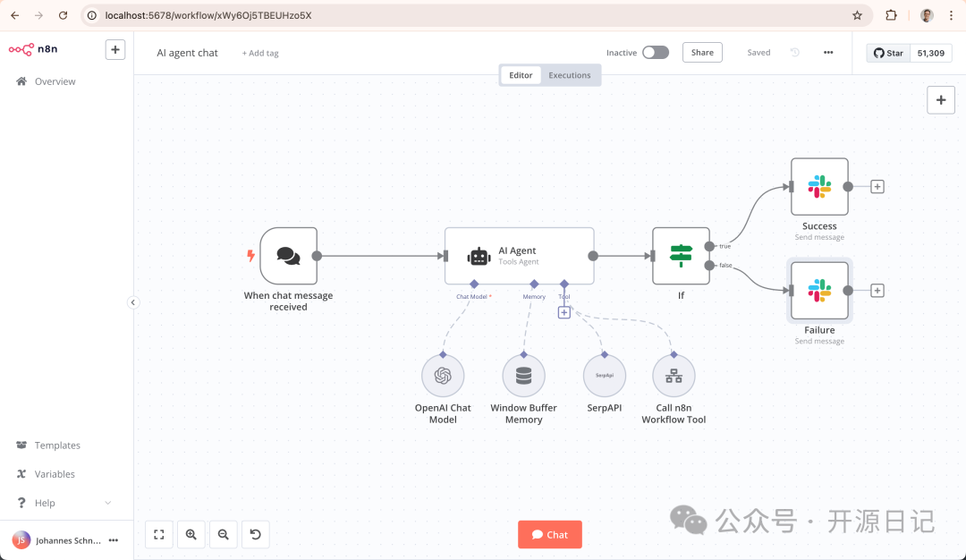The height and width of the screenshot is (560, 966).
Task: Add a tool via plus under AI Agent
Action: 564,312
